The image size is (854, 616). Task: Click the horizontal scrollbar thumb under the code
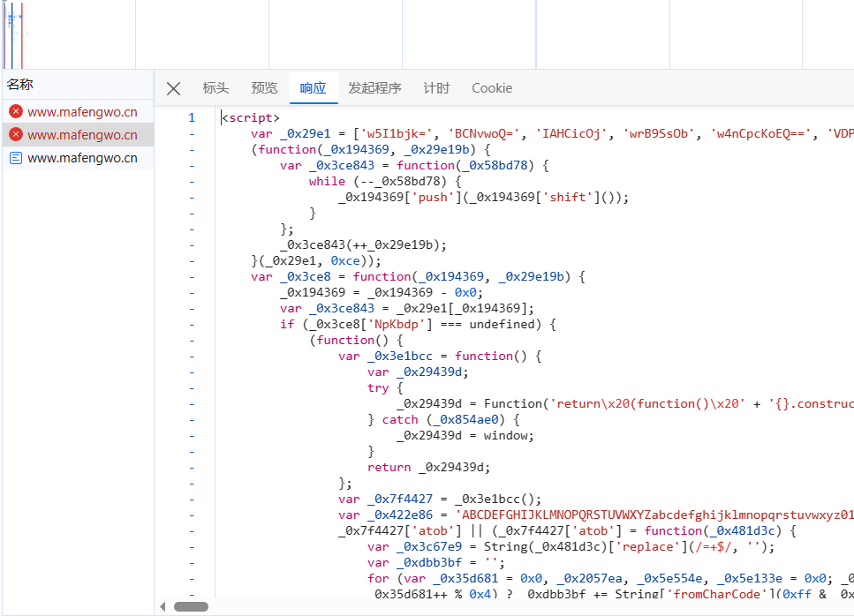click(191, 606)
